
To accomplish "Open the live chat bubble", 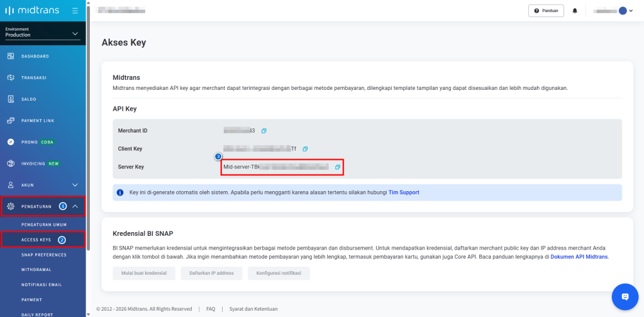I will pyautogui.click(x=625, y=296).
